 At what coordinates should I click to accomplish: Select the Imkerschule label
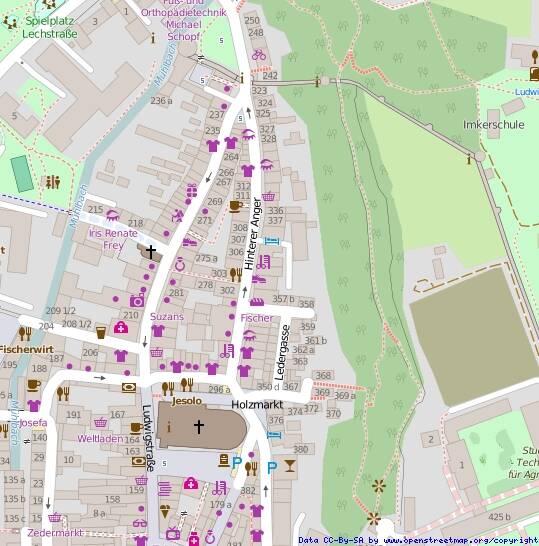(494, 125)
